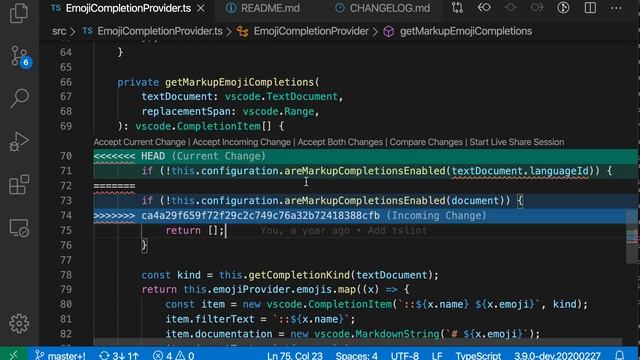Click the remote window indicator in status bar

coord(13,355)
